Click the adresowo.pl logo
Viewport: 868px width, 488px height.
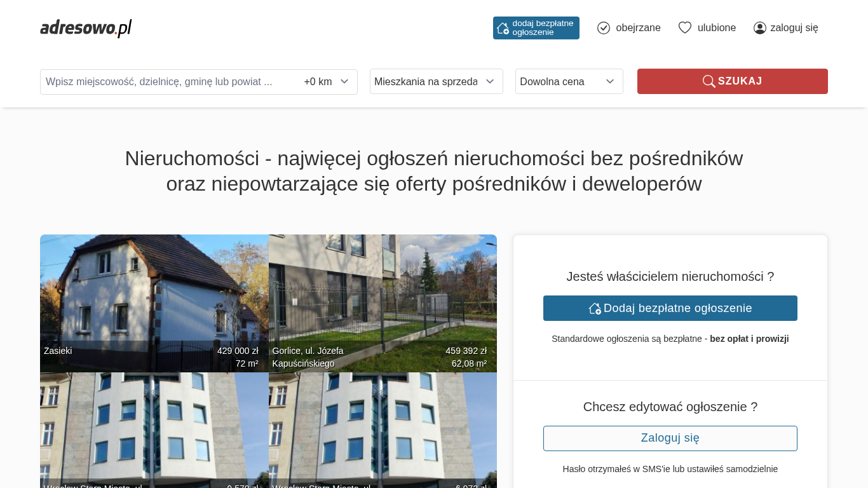coord(86,28)
